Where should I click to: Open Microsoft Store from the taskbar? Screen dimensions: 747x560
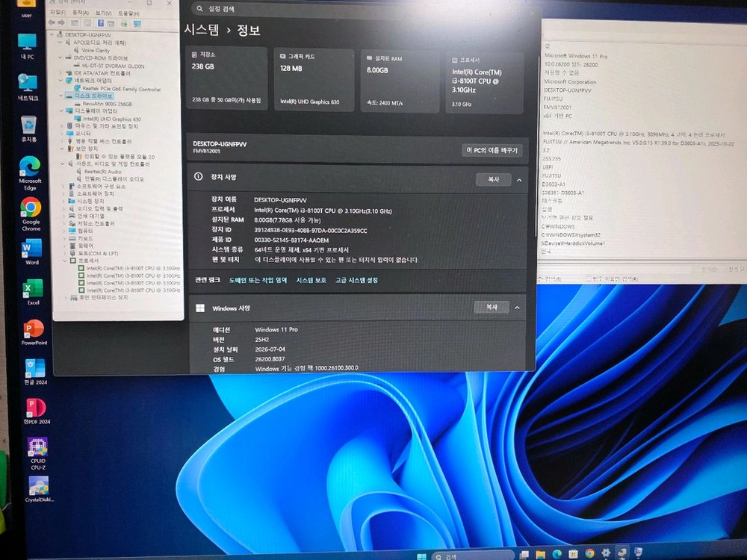click(x=573, y=553)
